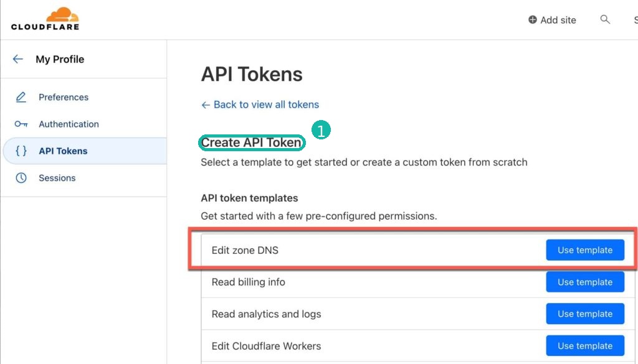The width and height of the screenshot is (638, 364).
Task: Use template for Edit Cloudflare Workers
Action: (584, 346)
